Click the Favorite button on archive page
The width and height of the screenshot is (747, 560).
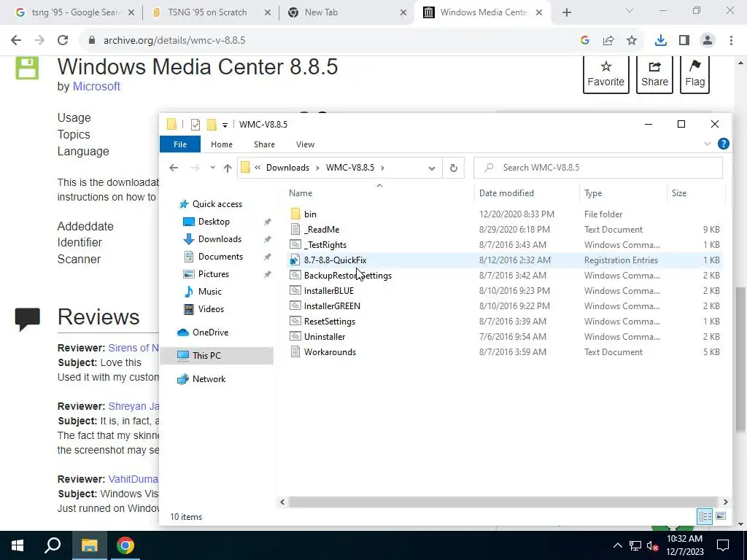coord(605,74)
